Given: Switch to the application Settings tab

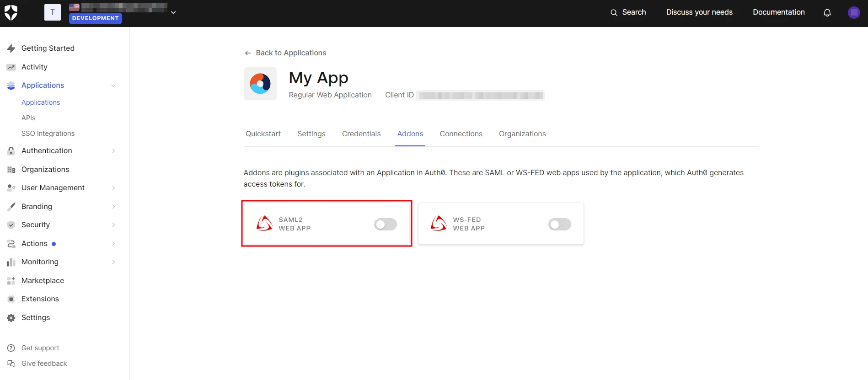Looking at the screenshot, I should coord(311,134).
